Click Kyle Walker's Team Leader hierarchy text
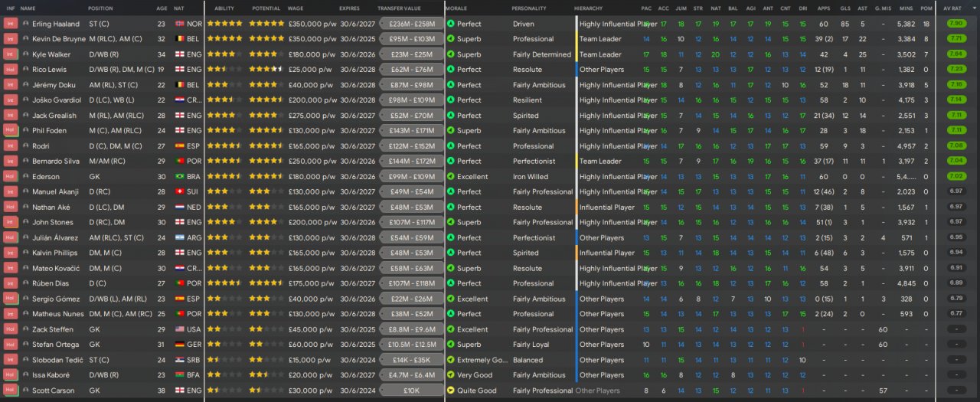980x402 pixels. pos(600,54)
